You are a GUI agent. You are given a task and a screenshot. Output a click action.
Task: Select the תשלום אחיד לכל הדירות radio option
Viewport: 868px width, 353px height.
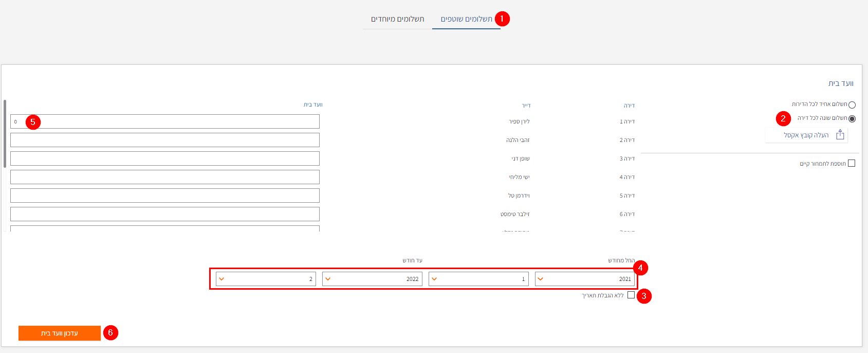pos(852,104)
